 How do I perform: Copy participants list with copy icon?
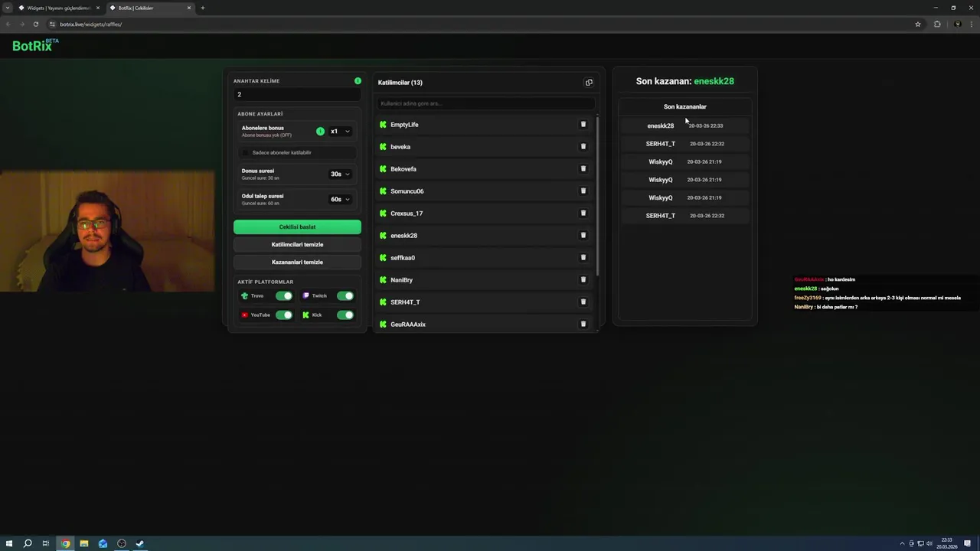tap(589, 82)
